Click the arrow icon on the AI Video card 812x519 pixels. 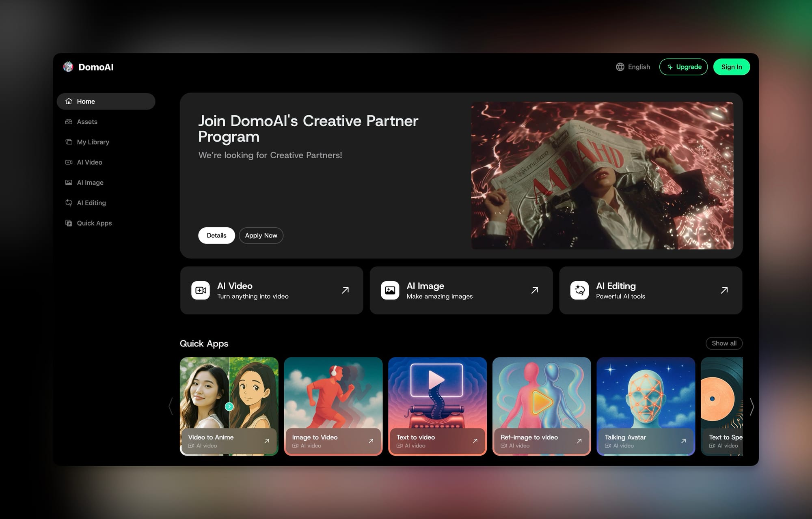pyautogui.click(x=345, y=290)
